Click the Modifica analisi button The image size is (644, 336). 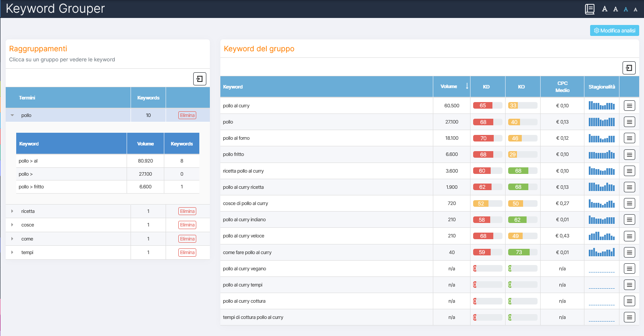pyautogui.click(x=614, y=30)
